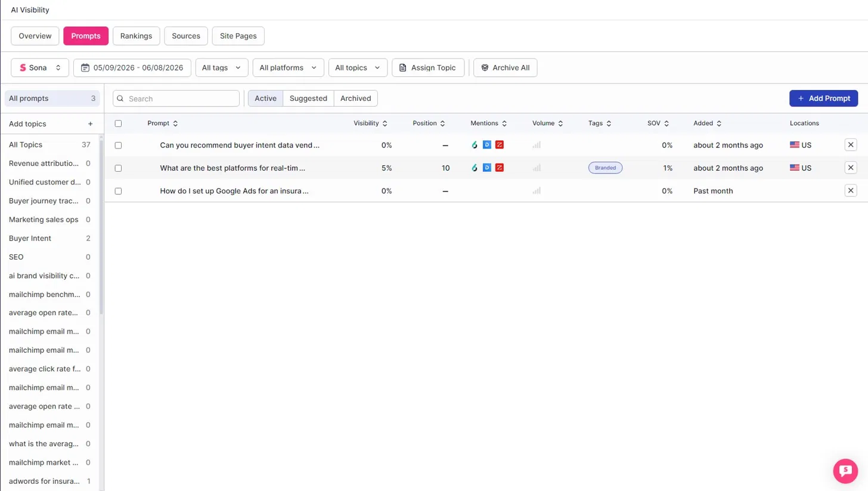Click US flag in buyer intent row
This screenshot has height=491, width=868.
pyautogui.click(x=794, y=145)
